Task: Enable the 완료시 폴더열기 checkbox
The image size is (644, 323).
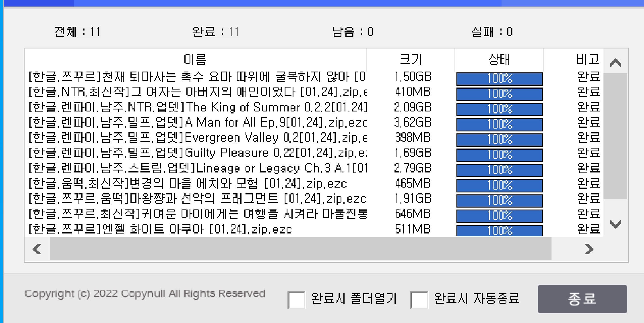Action: (296, 300)
